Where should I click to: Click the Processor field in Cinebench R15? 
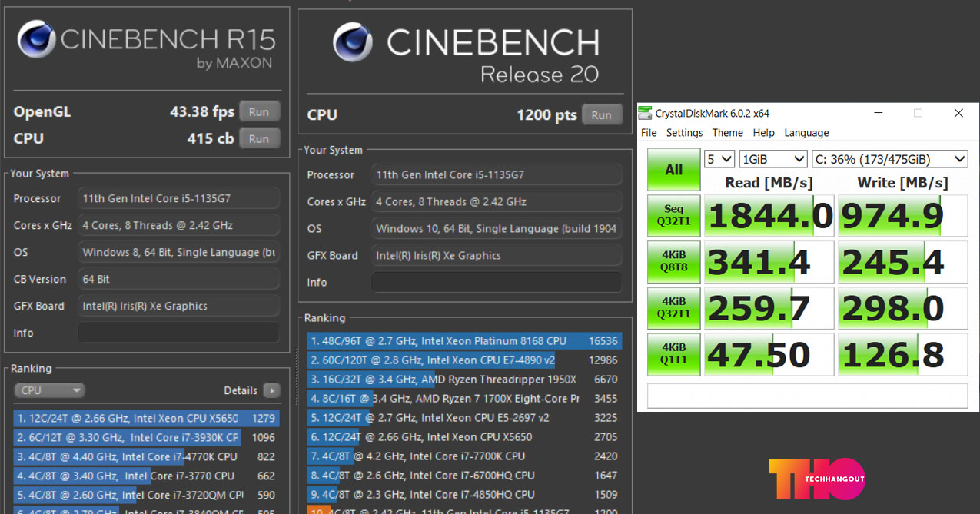[x=178, y=198]
